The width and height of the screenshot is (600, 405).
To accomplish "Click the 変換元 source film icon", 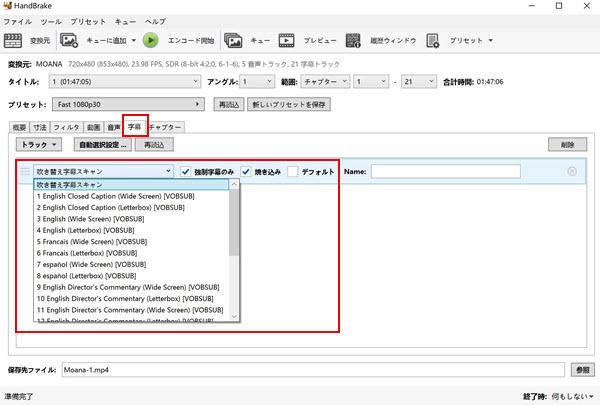I will (x=14, y=41).
